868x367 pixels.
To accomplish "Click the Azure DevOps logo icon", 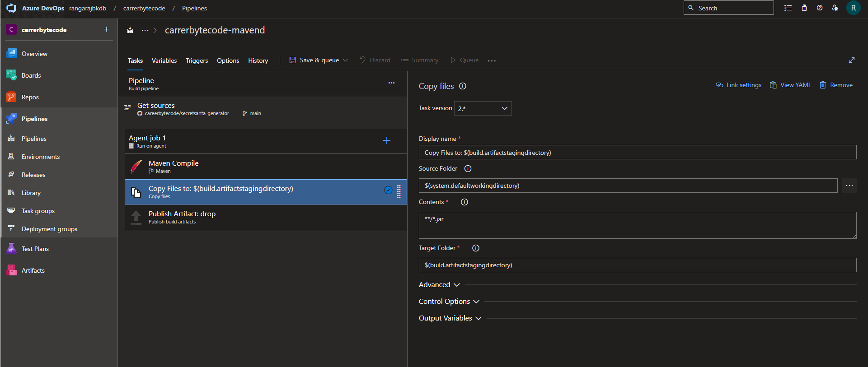I will [11, 8].
